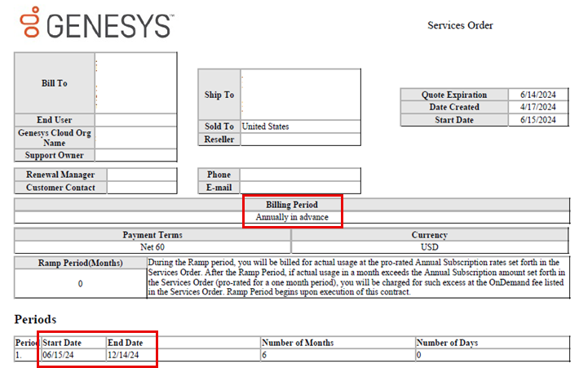Select the Bill To header cell

click(x=55, y=83)
